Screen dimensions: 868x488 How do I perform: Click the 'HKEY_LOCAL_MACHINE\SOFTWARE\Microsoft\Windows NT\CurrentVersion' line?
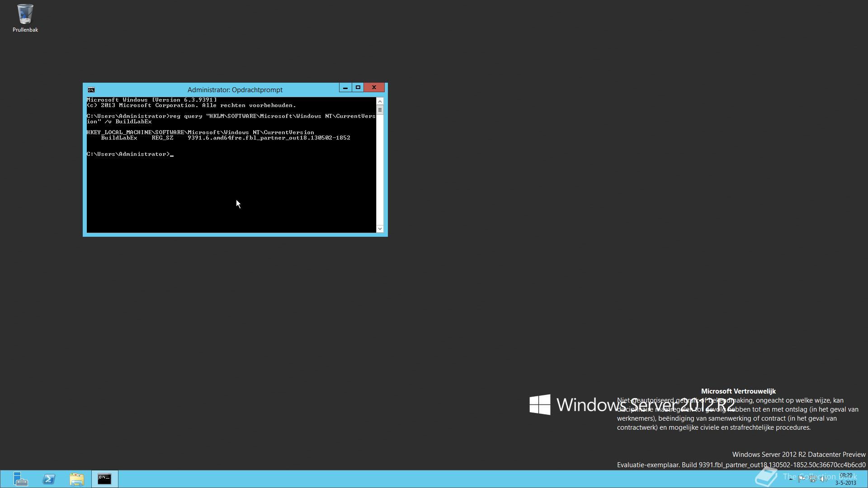coord(200,132)
